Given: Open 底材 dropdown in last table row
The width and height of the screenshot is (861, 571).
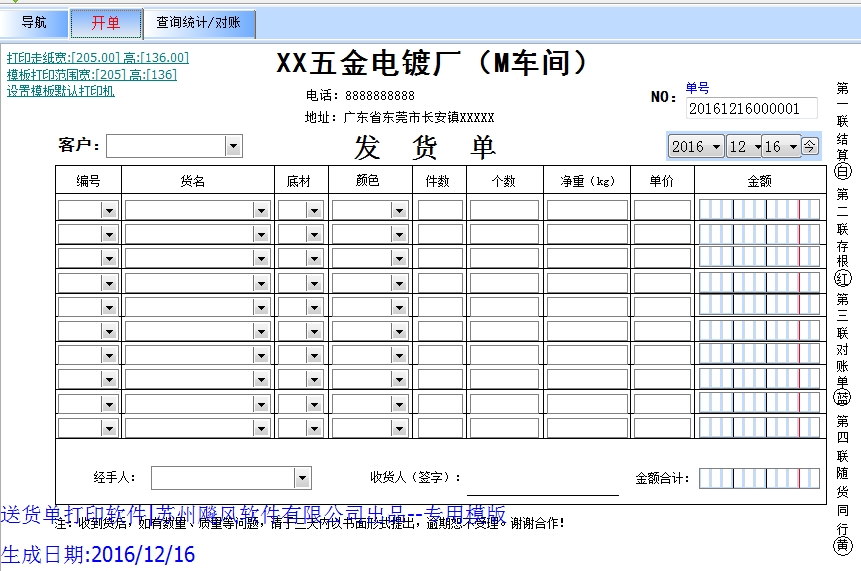Looking at the screenshot, I should [x=314, y=428].
